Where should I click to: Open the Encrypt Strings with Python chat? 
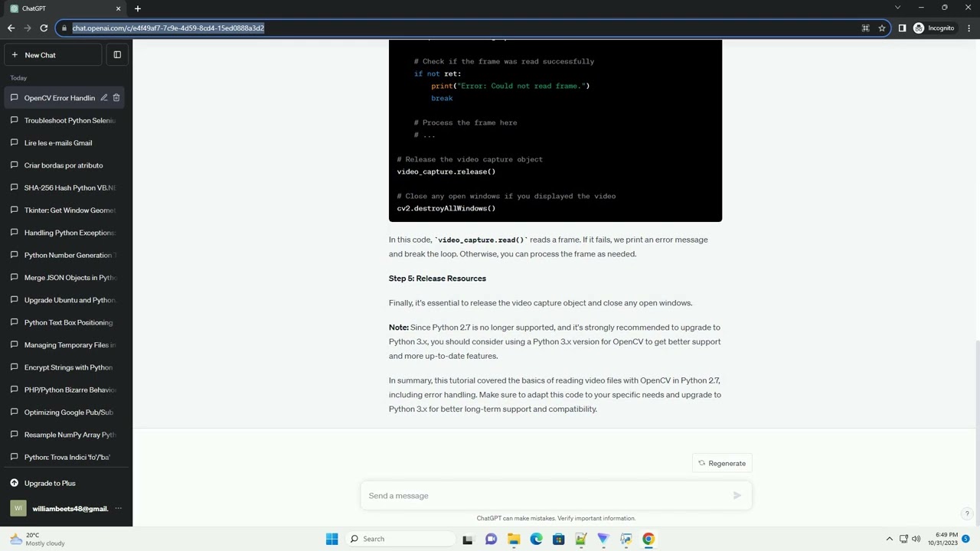pyautogui.click(x=66, y=367)
